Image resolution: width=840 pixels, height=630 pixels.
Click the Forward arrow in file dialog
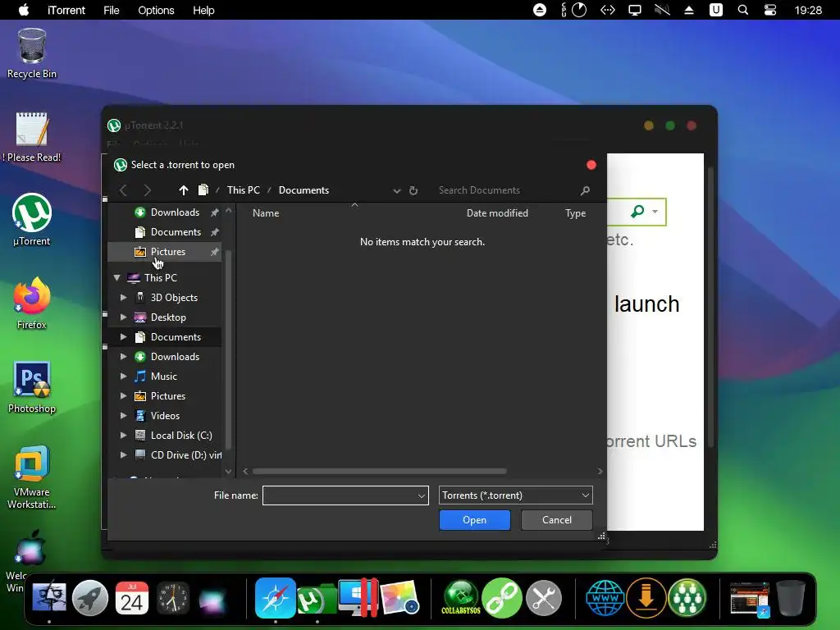[x=148, y=190]
